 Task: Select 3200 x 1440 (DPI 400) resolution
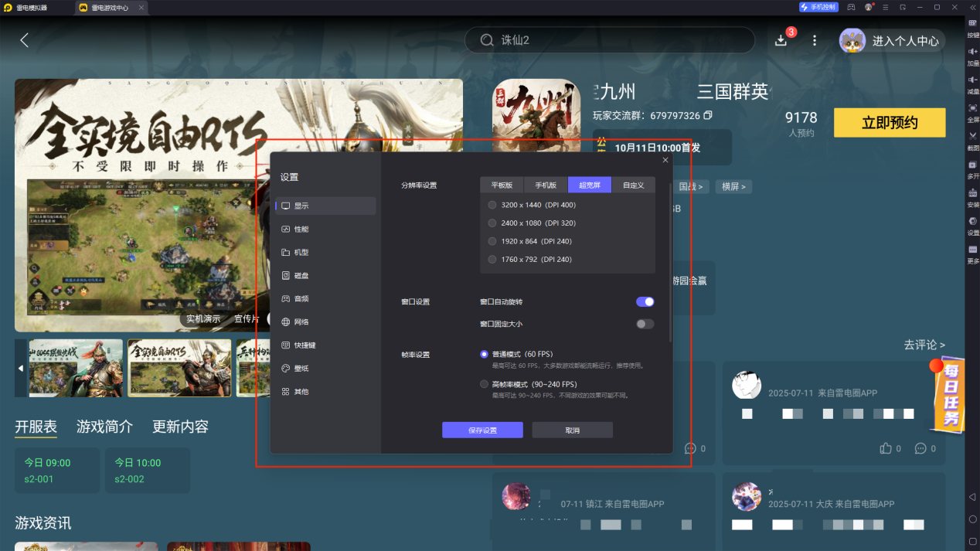(x=492, y=205)
